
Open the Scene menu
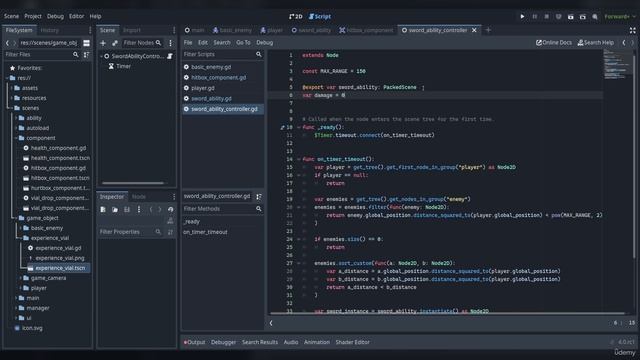click(11, 16)
